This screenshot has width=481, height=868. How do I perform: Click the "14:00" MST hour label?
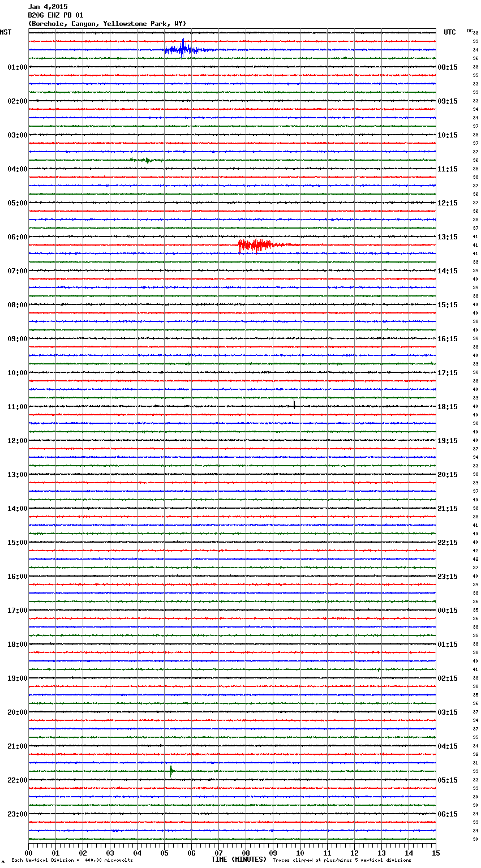click(18, 509)
